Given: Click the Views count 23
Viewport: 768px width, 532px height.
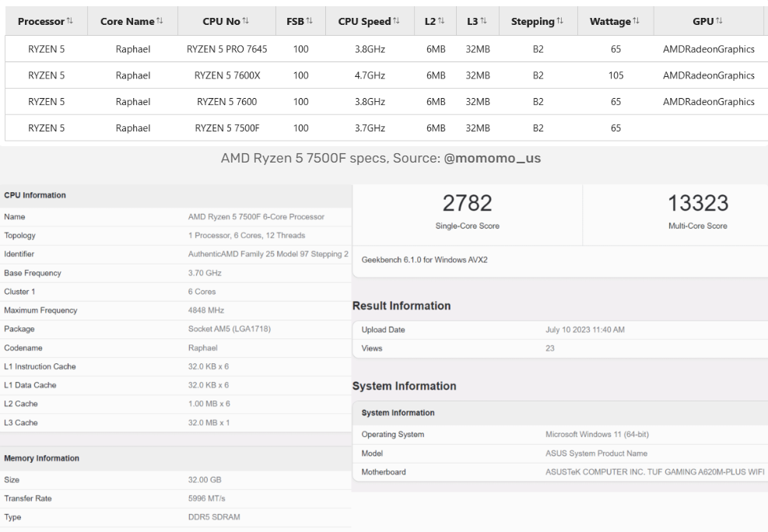Looking at the screenshot, I should tap(550, 348).
